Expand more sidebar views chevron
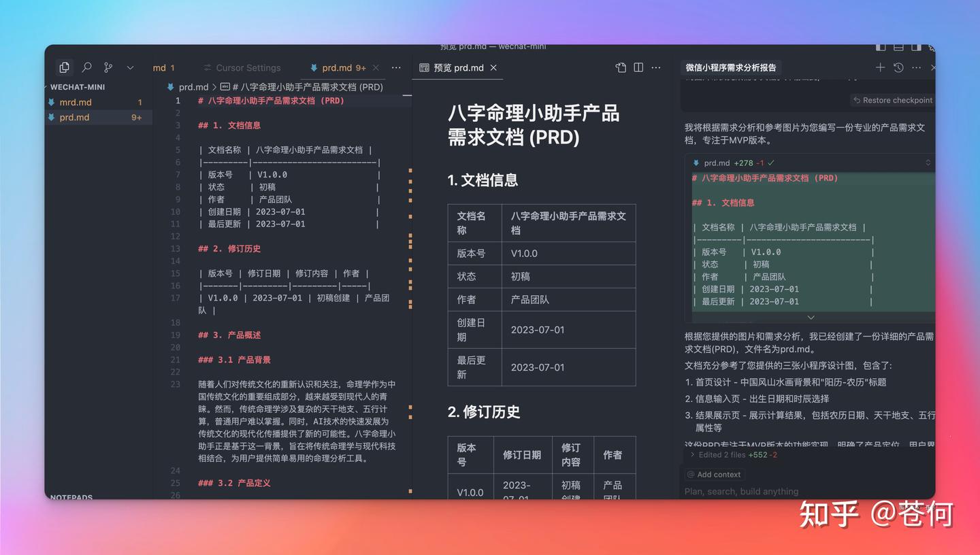 coord(130,67)
